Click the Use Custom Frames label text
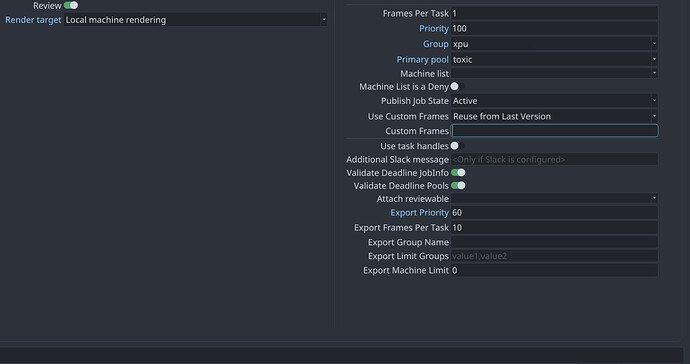 (408, 116)
